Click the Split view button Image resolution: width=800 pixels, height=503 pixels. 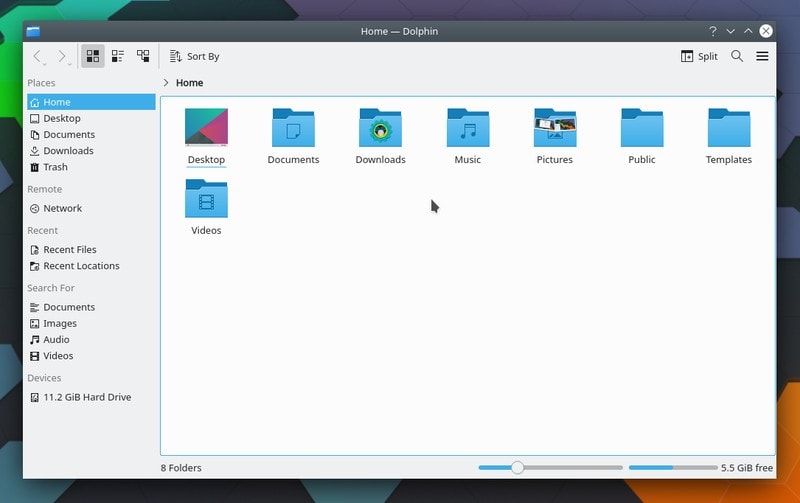pyautogui.click(x=699, y=56)
